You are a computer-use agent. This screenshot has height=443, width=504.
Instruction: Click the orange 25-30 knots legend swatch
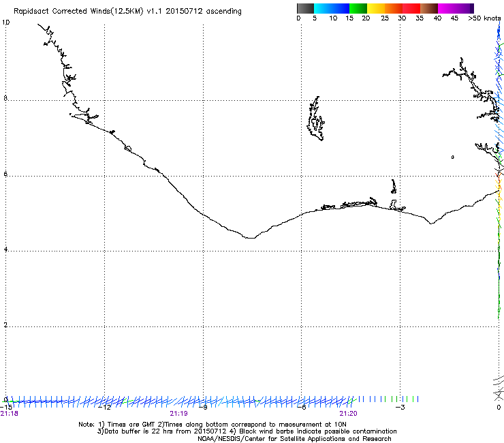point(394,8)
